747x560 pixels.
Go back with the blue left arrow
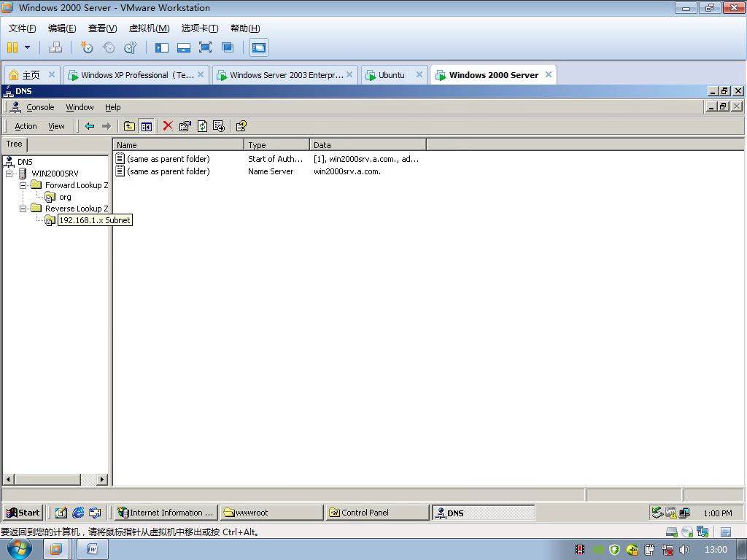[90, 126]
